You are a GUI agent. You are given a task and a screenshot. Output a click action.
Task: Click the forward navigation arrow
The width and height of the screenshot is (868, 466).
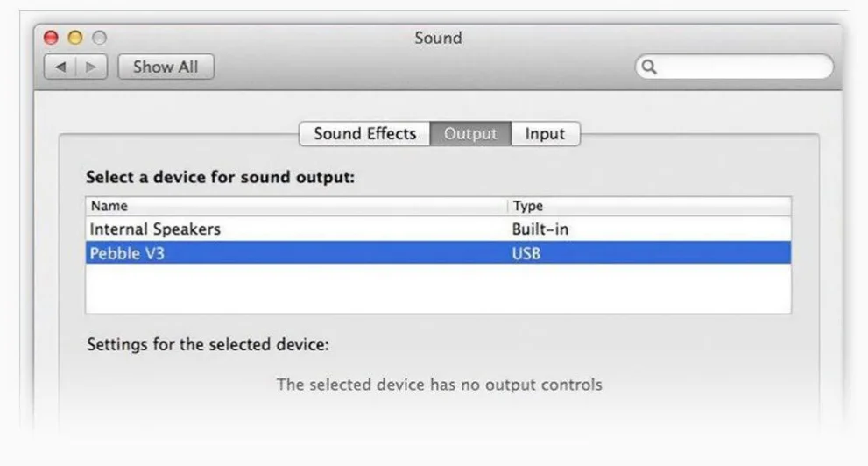coord(90,67)
